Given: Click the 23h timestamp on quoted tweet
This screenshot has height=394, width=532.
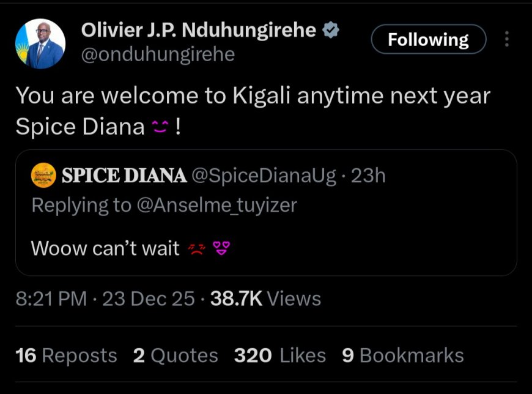Looking at the screenshot, I should [x=368, y=176].
